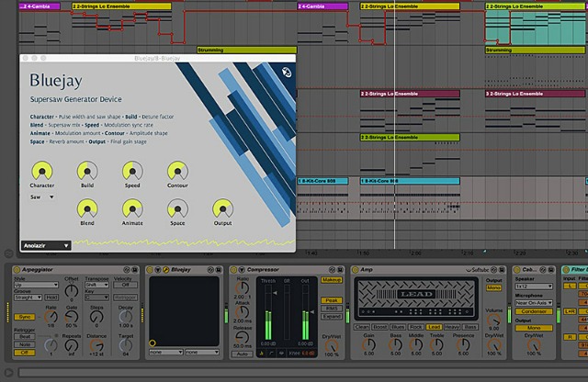588x382 pixels.
Task: Click the Output knob in Bluejay
Action: (x=222, y=208)
